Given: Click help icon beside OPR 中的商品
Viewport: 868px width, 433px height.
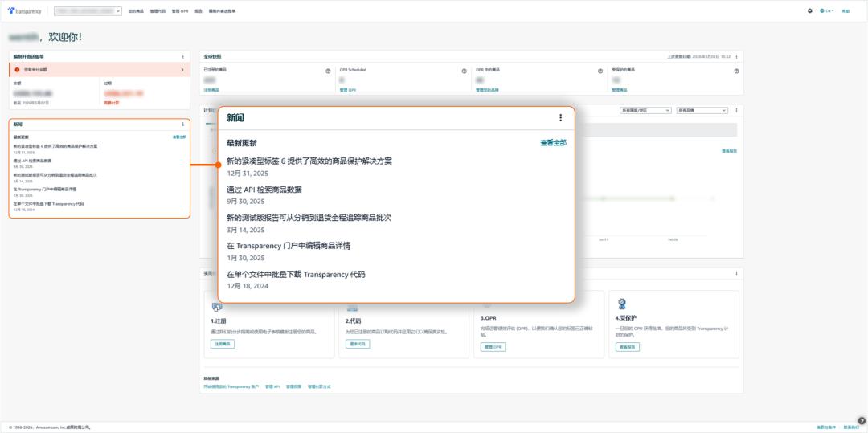Looking at the screenshot, I should [x=600, y=71].
